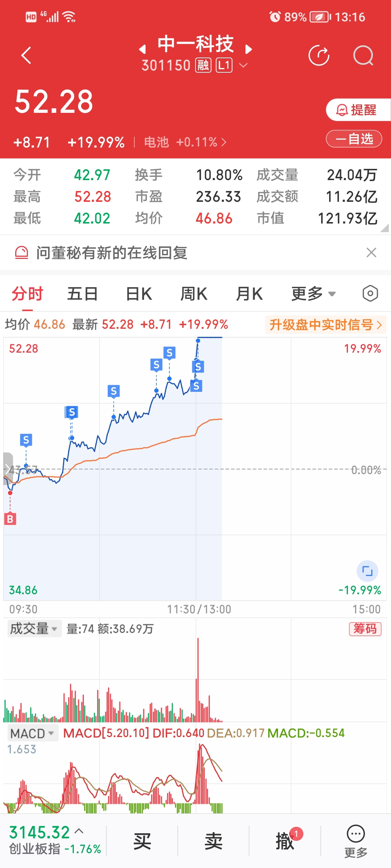Viewport: 391px width, 868px height.
Task: Switch to next stock with right triangle
Action: (248, 49)
